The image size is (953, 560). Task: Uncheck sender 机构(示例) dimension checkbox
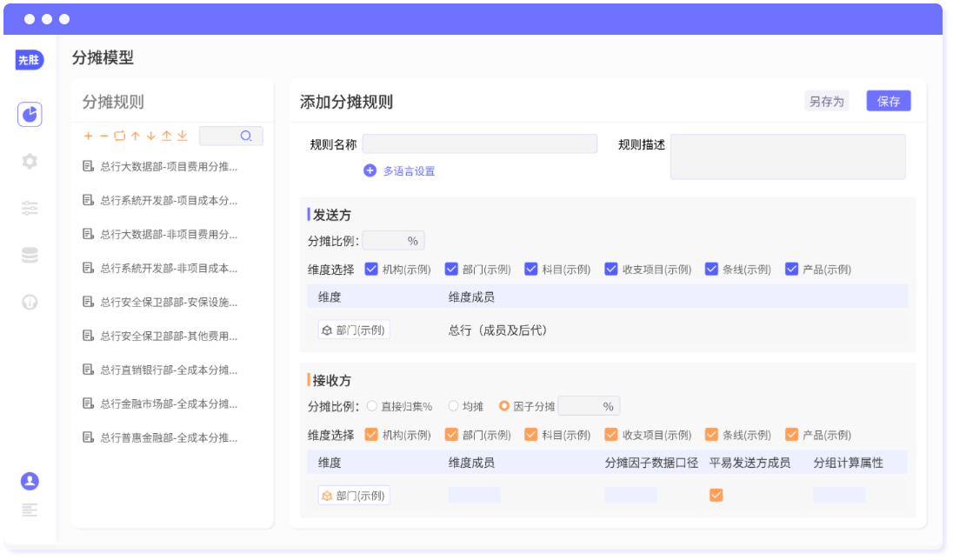371,270
